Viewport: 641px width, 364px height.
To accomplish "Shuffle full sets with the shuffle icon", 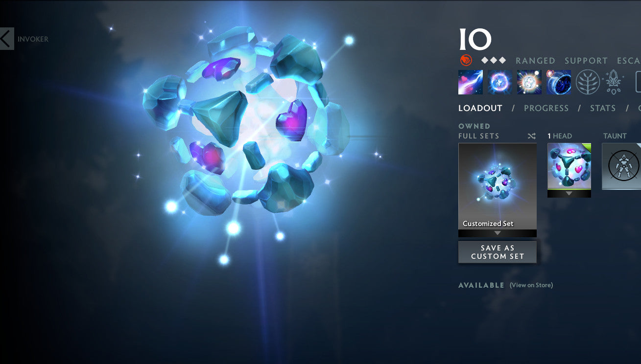I will [531, 136].
